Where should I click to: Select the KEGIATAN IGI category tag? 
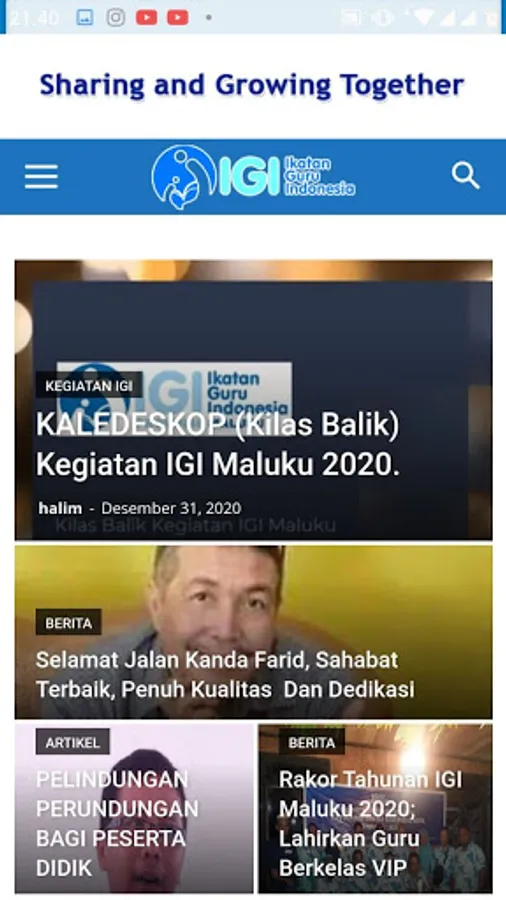[x=89, y=386]
